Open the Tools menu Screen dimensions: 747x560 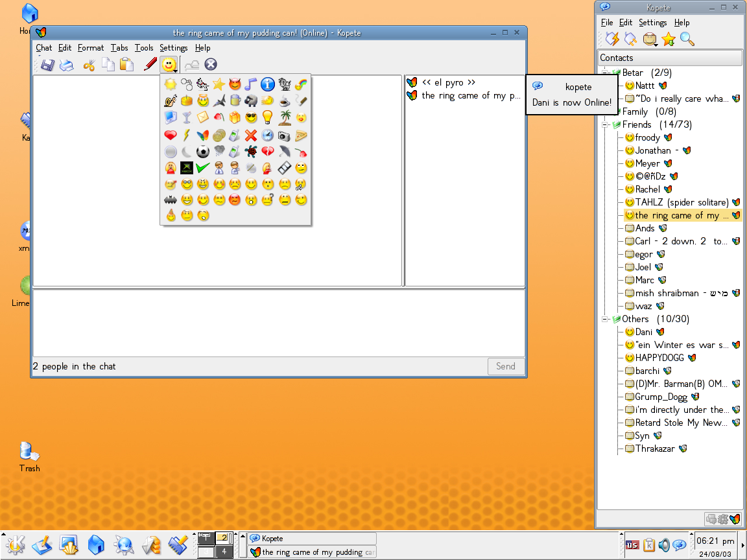tap(144, 47)
